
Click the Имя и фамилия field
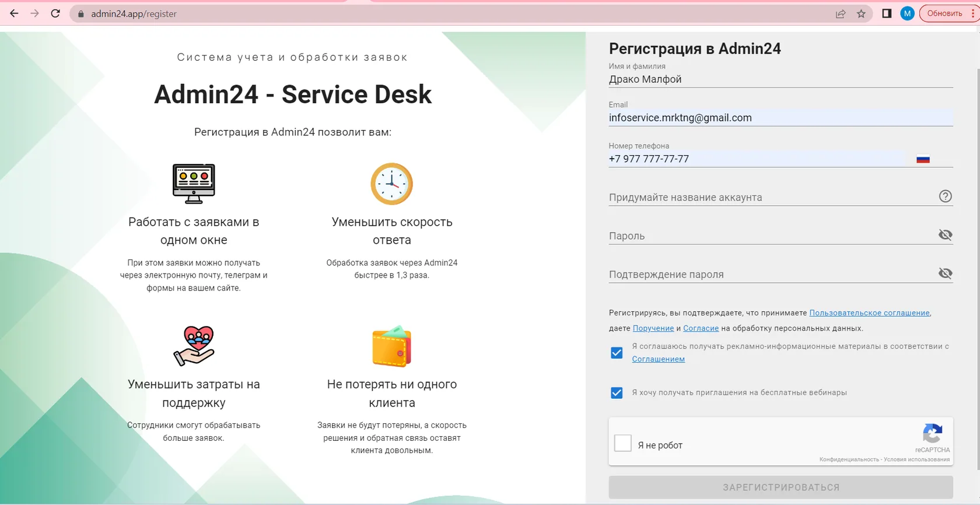coord(781,79)
